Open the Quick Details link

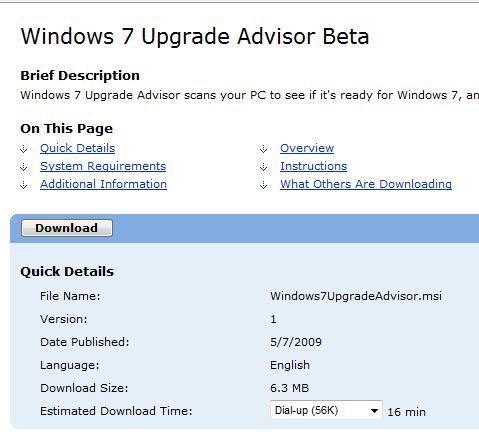[77, 148]
